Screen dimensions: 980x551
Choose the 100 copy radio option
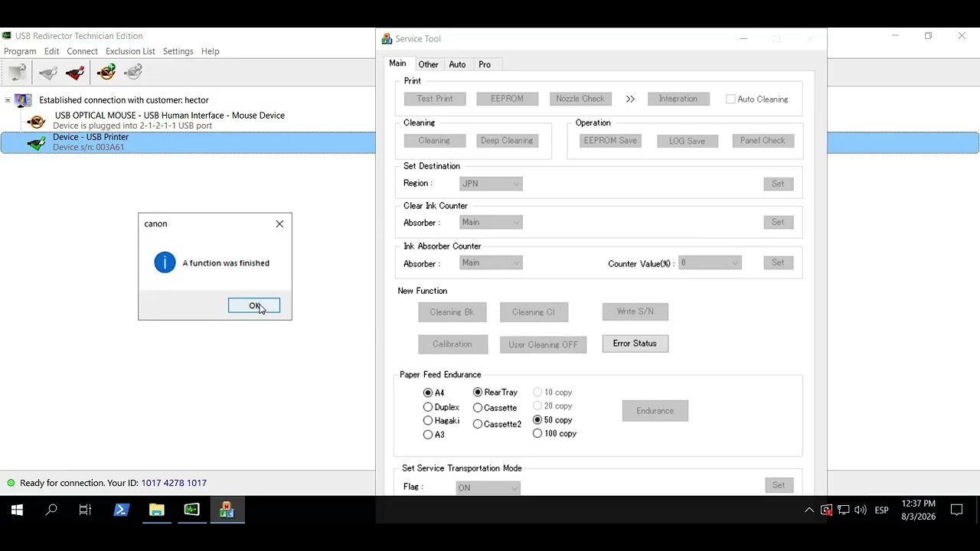click(537, 434)
